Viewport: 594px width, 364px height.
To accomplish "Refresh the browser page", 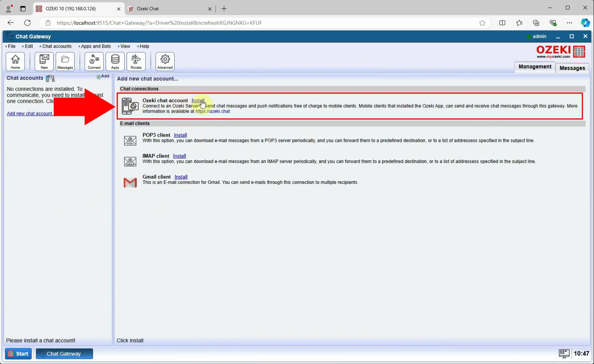I will 27,23.
